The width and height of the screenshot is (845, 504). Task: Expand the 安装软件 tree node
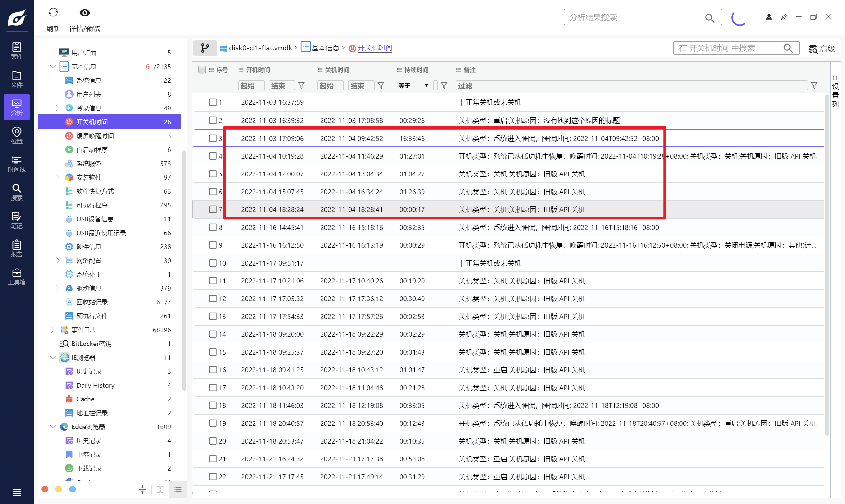click(x=58, y=177)
